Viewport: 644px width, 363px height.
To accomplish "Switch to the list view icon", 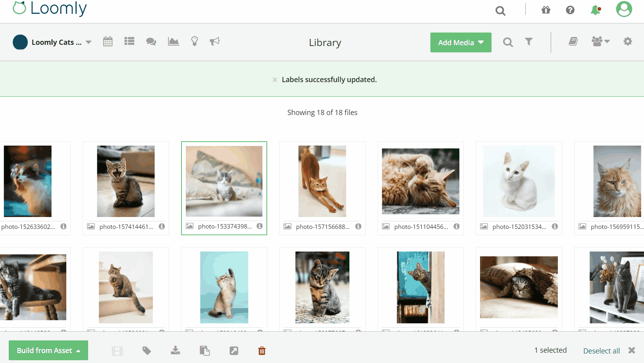I will (129, 41).
